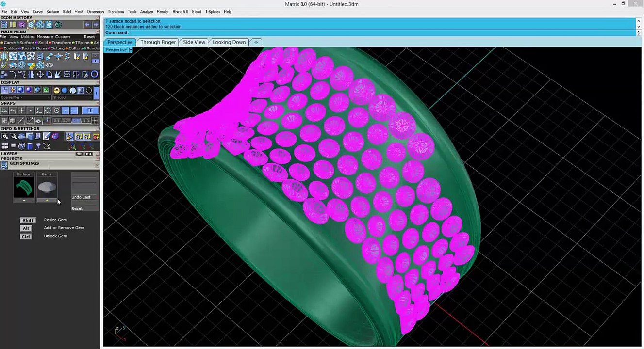The width and height of the screenshot is (644, 349).
Task: Toggle the 0.1 snap increment
Action: tap(56, 121)
